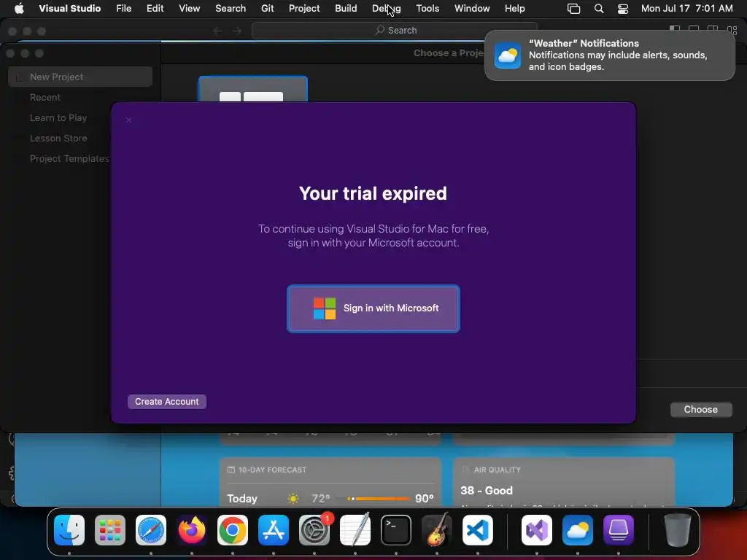Open Spotlight search in menu bar
The height and width of the screenshot is (560, 747).
[x=599, y=9]
